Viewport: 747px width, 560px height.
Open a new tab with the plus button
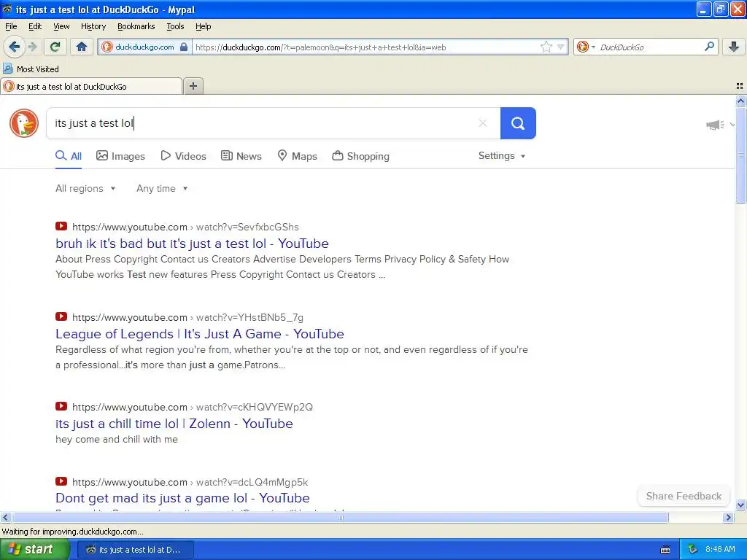click(193, 86)
